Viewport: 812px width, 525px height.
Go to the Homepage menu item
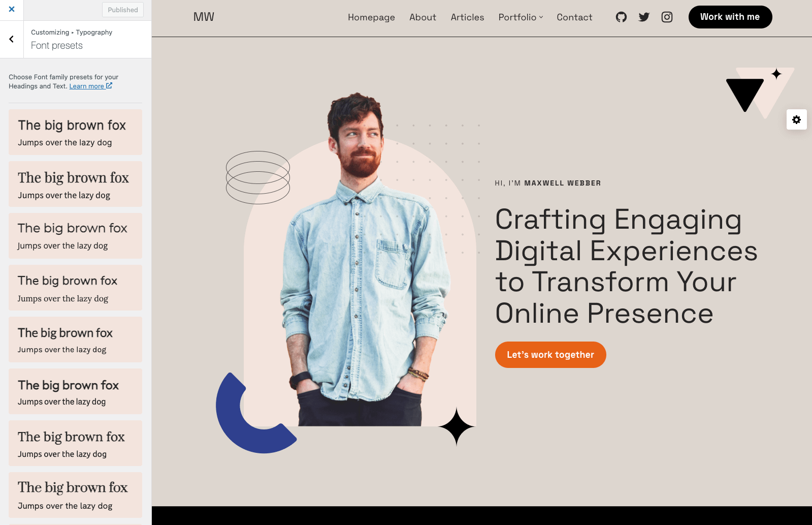[x=371, y=17]
